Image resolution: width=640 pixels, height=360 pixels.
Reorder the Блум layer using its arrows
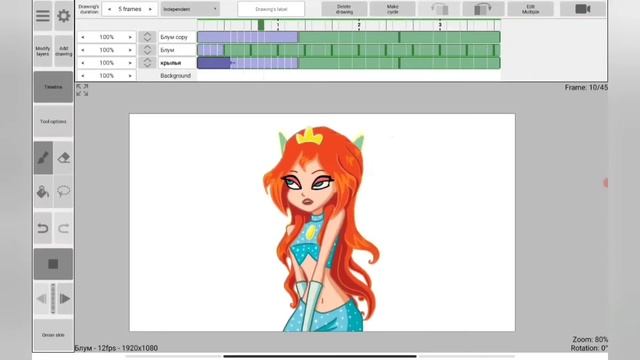tap(147, 50)
